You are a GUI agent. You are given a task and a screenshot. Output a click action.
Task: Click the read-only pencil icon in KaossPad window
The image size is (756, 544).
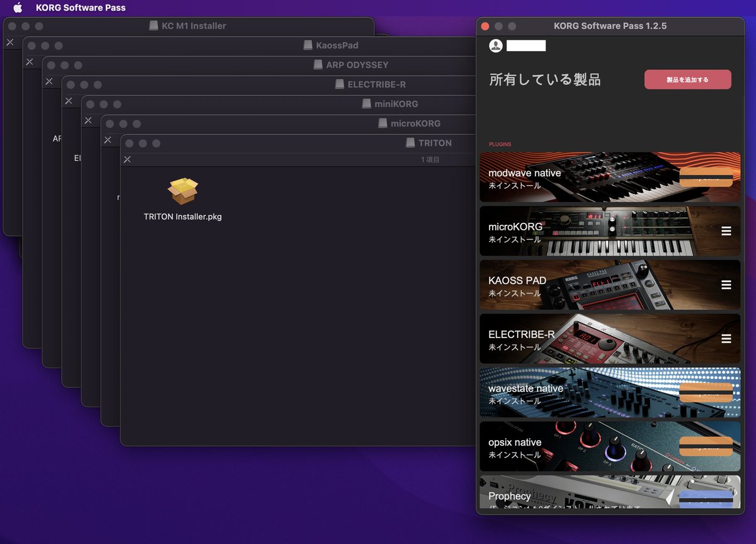click(30, 62)
